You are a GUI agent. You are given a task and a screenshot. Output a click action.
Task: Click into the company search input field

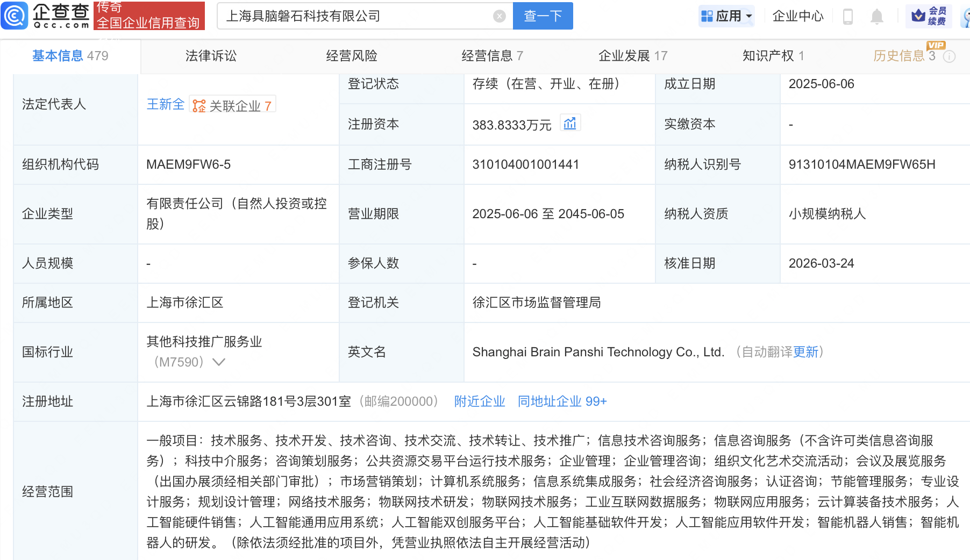355,16
